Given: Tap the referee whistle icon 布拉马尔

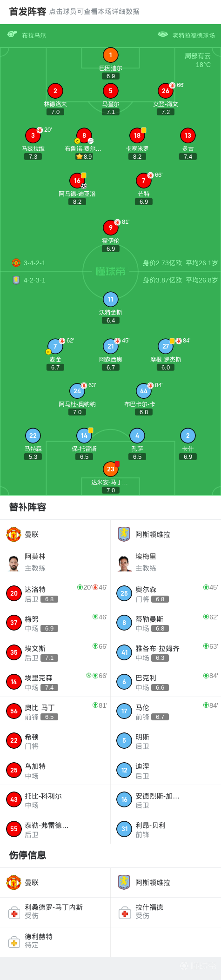Looking at the screenshot, I should 12,35.
